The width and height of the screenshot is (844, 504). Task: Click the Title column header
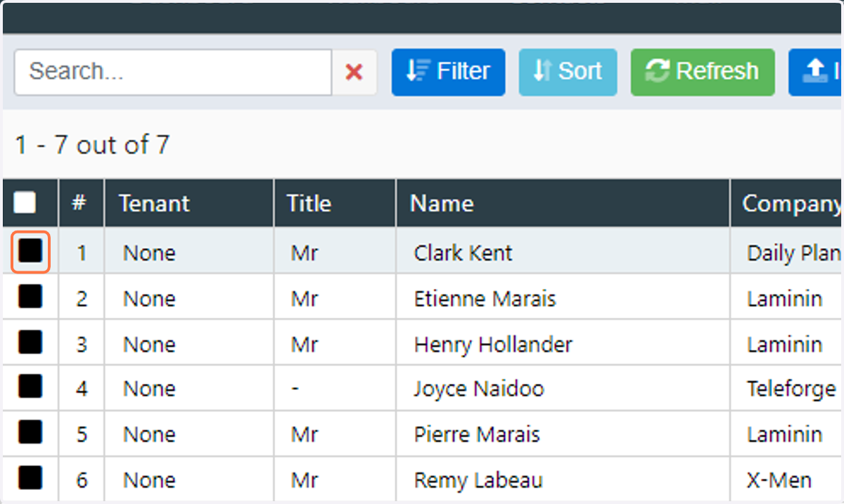335,203
